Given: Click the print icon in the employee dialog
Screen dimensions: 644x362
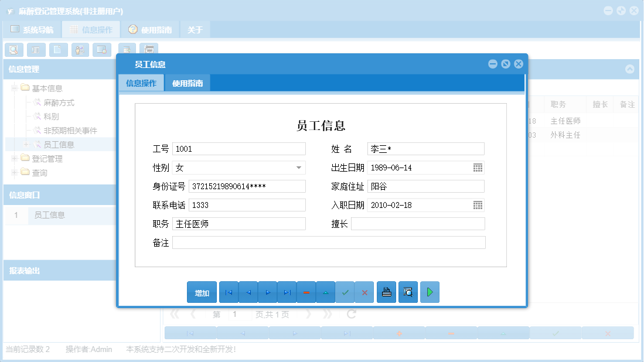Looking at the screenshot, I should [386, 292].
